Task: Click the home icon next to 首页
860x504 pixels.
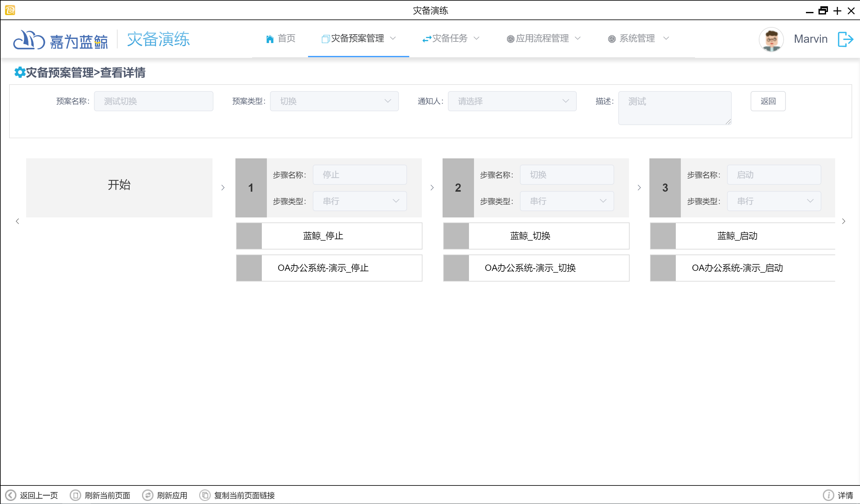Action: tap(270, 39)
